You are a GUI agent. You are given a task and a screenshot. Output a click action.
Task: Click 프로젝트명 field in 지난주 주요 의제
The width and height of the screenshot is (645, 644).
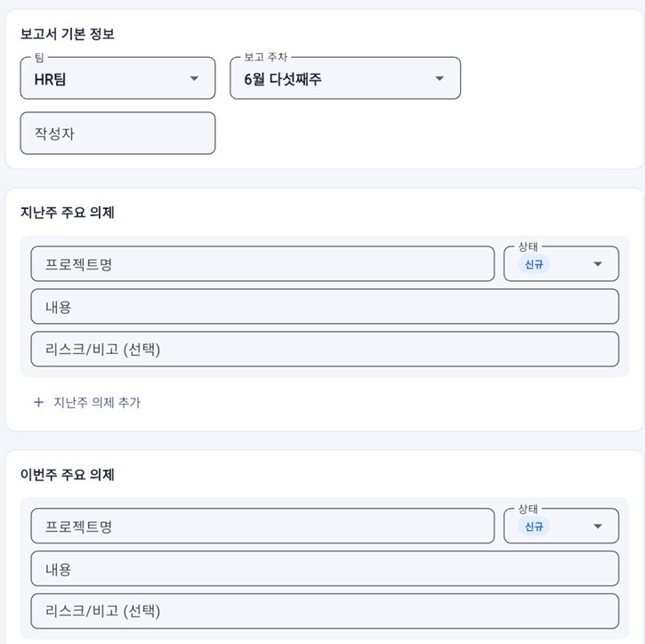click(262, 264)
